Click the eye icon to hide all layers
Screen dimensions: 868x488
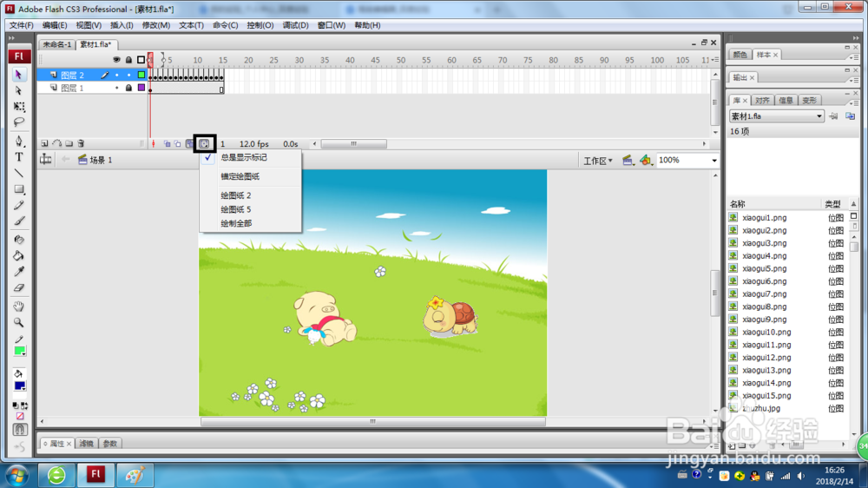point(116,59)
